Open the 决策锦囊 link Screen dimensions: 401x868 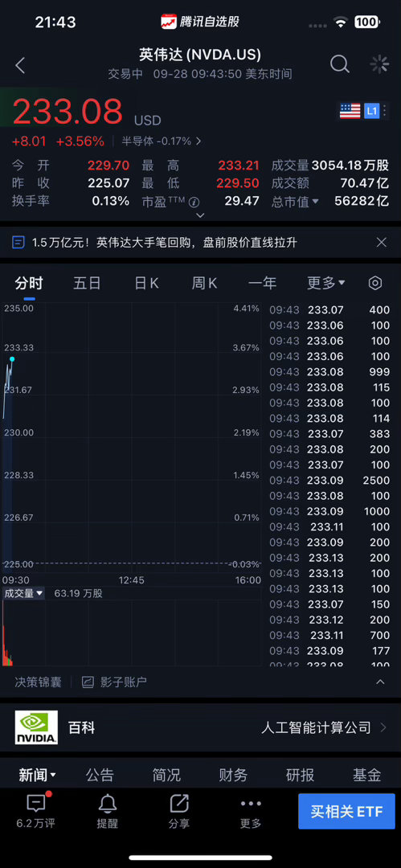click(39, 682)
